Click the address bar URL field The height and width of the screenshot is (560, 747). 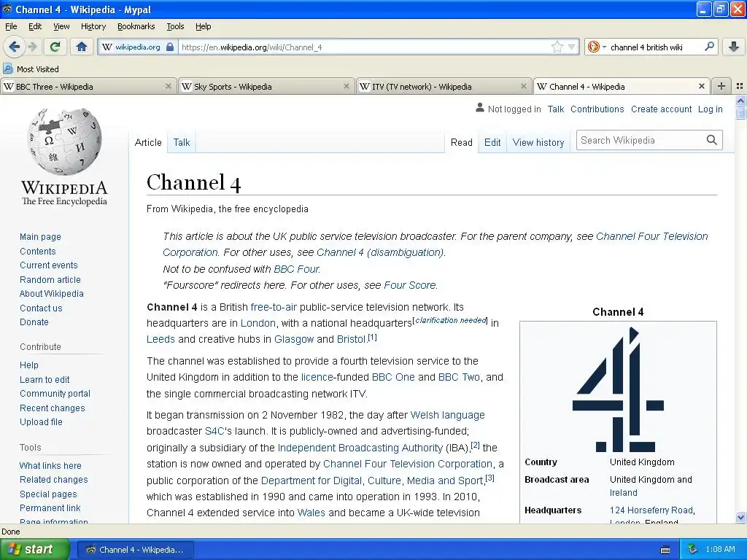[365, 47]
